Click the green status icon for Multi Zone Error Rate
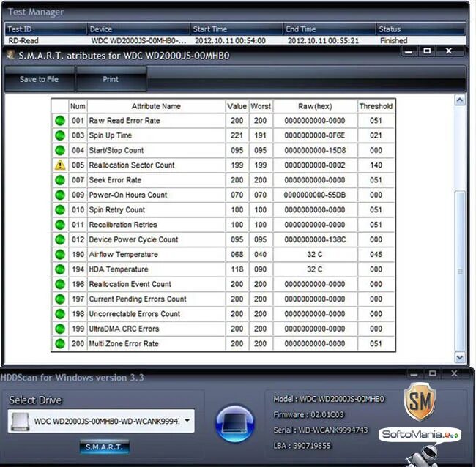This screenshot has height=467, width=476. click(60, 343)
